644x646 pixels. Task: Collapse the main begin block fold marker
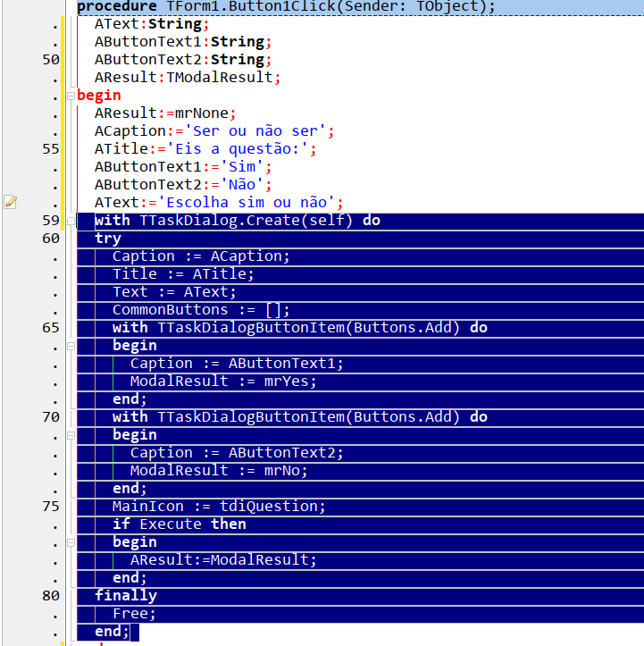(x=70, y=96)
